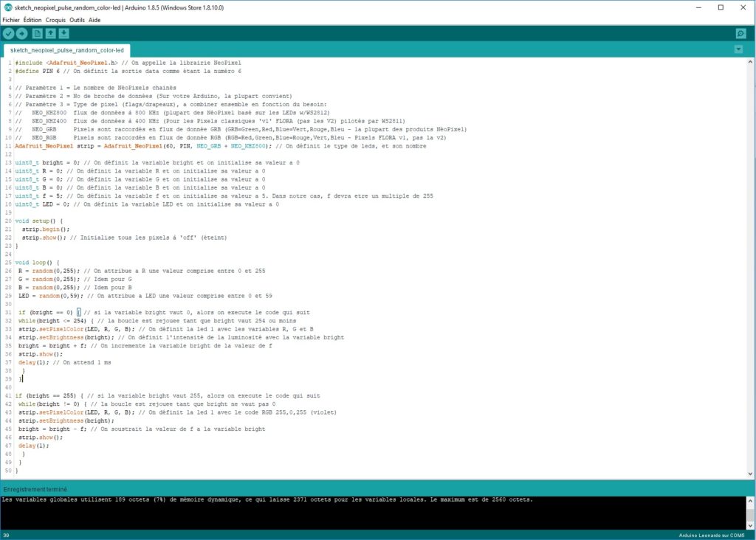Place cursor on line 11 Adafruit_NeoPixel strip
This screenshot has height=540, width=756.
coord(220,146)
